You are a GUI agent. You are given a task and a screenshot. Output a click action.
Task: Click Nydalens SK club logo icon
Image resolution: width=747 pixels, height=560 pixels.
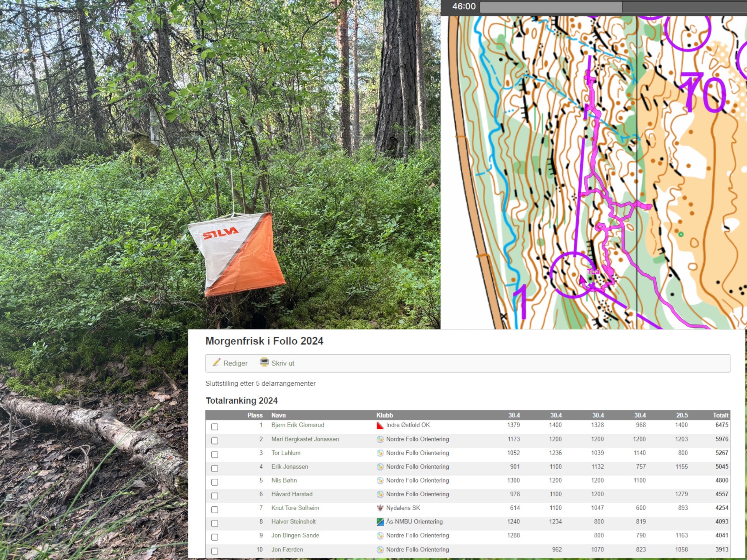[x=380, y=508]
